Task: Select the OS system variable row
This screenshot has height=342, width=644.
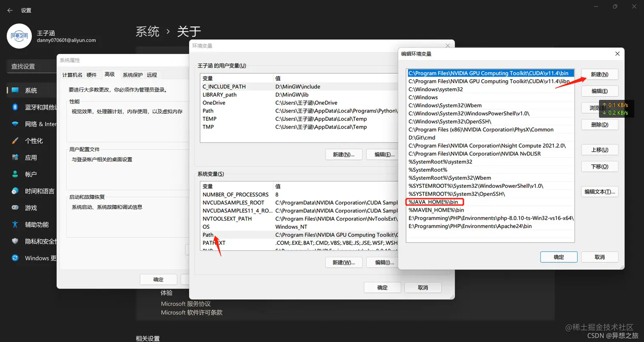Action: (299, 227)
